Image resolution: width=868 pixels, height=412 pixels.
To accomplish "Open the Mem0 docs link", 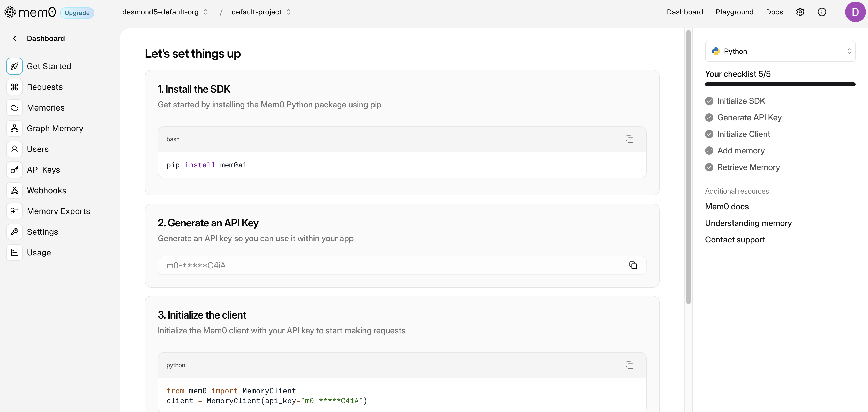I will click(727, 206).
